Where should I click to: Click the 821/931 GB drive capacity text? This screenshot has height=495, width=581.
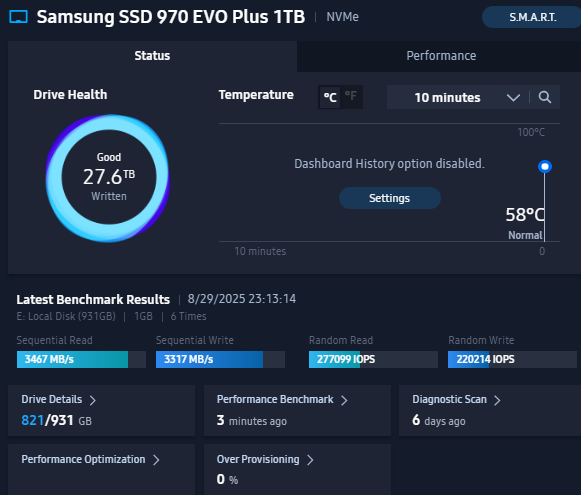[x=56, y=421]
